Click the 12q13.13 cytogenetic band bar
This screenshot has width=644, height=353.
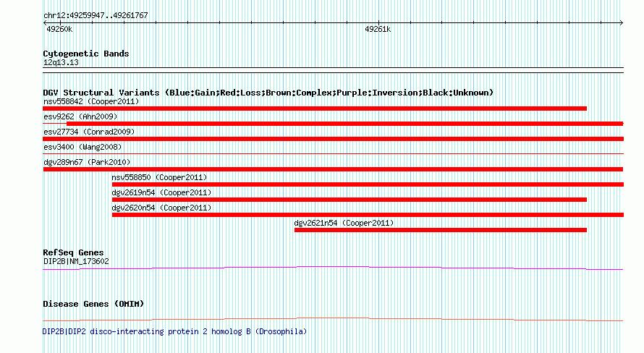(x=333, y=70)
